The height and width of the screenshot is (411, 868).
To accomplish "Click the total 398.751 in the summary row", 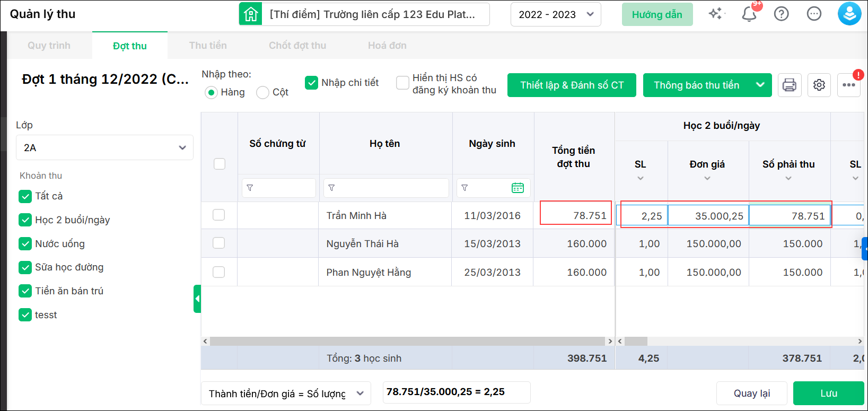I will click(587, 358).
